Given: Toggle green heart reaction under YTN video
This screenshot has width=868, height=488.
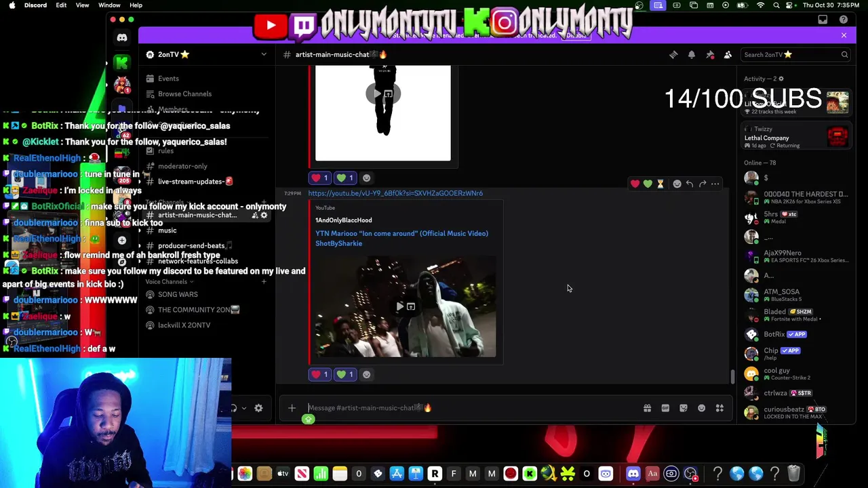Looking at the screenshot, I should tap(345, 374).
